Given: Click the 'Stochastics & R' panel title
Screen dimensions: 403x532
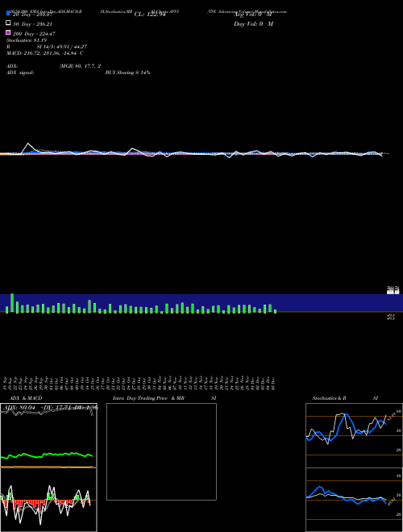Looking at the screenshot, I should pyautogui.click(x=329, y=398).
